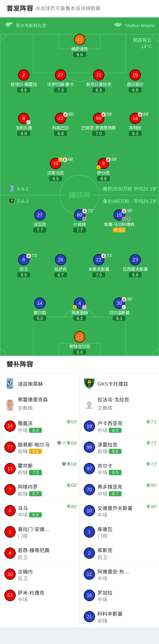Viewport: 159px width, 644px height.
Task: Tap orange goalkeeper 12 斯特龙切克
Action: point(80,337)
